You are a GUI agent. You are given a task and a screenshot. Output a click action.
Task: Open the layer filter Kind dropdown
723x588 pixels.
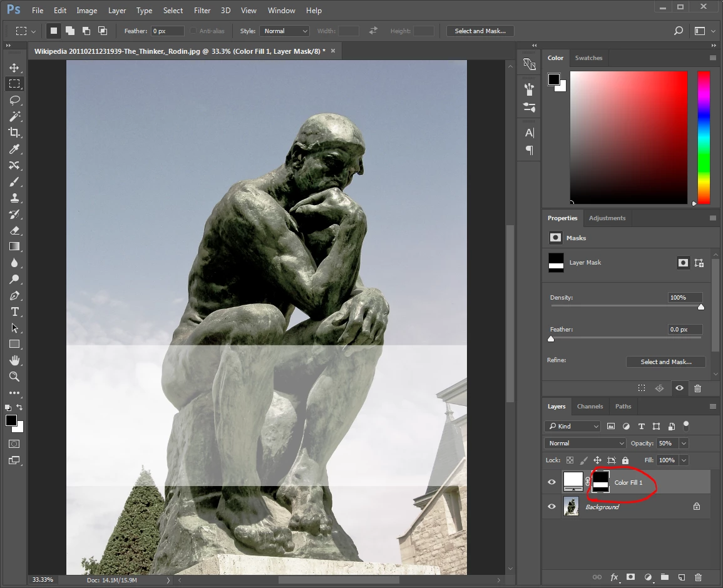(573, 426)
